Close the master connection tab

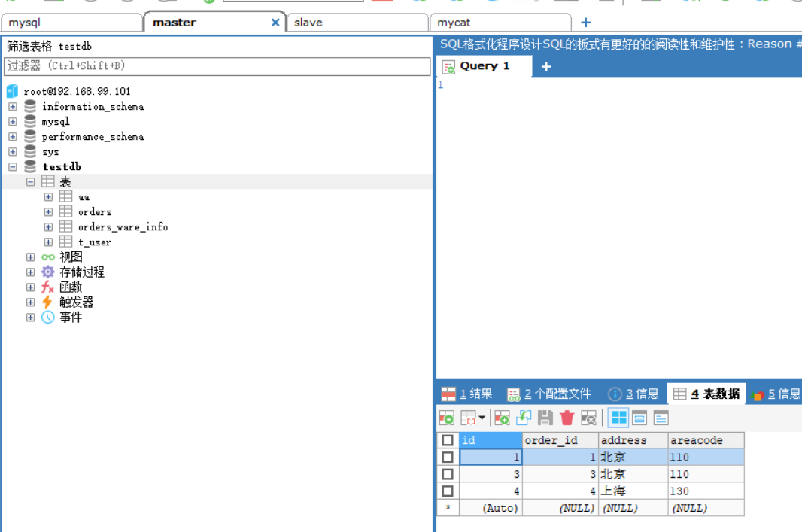click(x=275, y=23)
